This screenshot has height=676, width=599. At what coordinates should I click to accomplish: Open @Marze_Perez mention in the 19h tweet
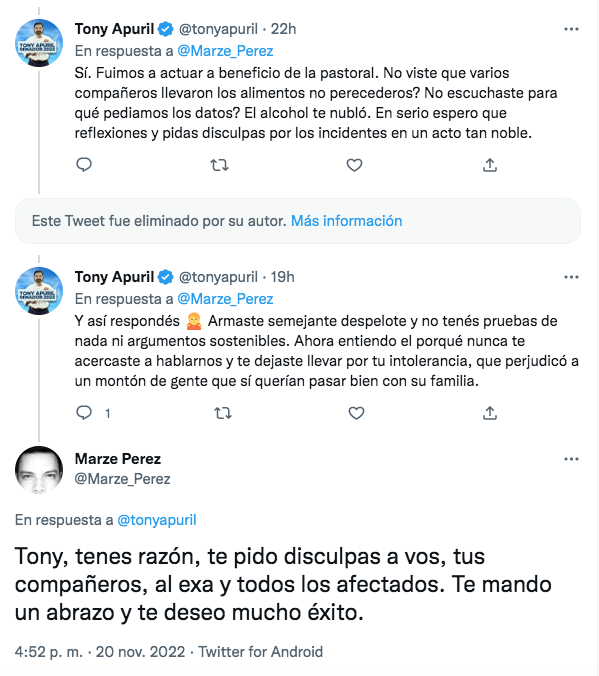click(x=225, y=299)
